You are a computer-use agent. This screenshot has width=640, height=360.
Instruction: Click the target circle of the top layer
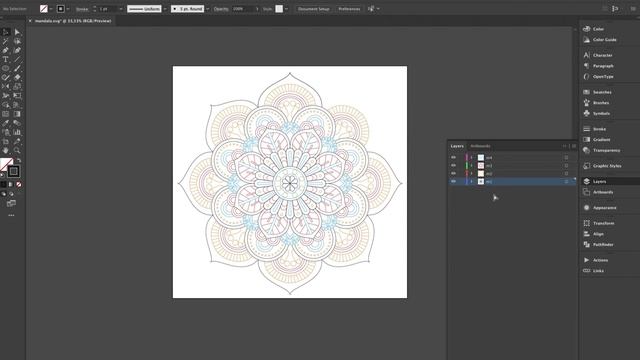566,158
